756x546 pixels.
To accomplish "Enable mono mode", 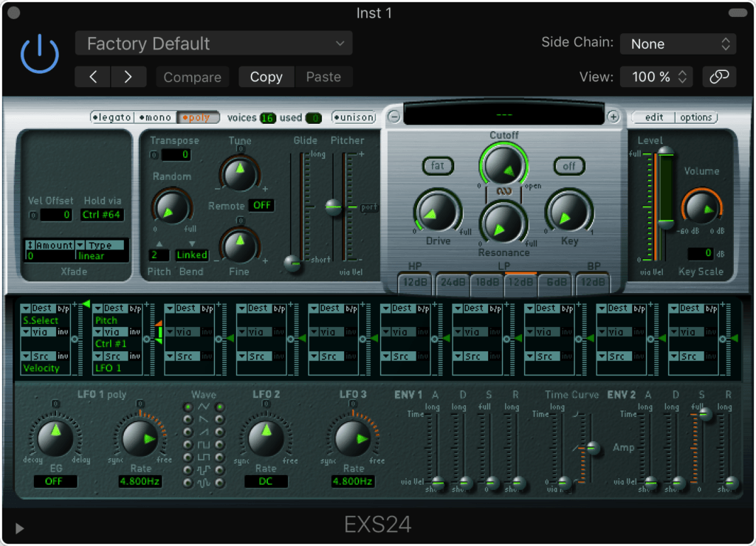I will pos(155,117).
